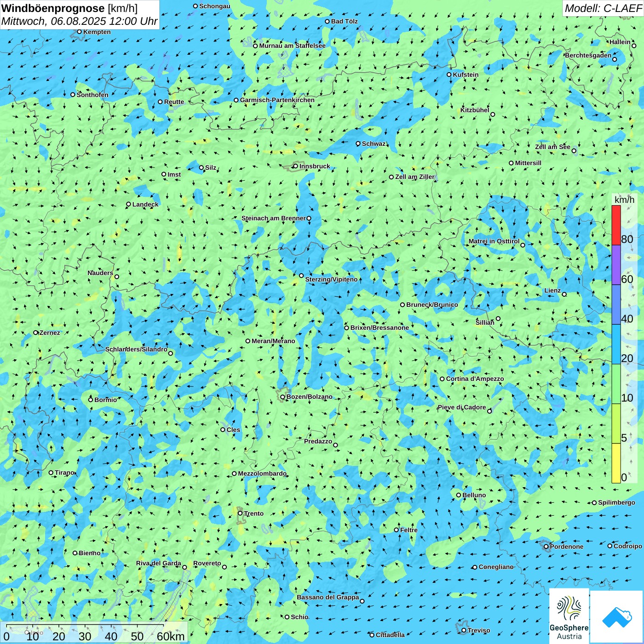Click the Lienz location marker

[x=564, y=294]
